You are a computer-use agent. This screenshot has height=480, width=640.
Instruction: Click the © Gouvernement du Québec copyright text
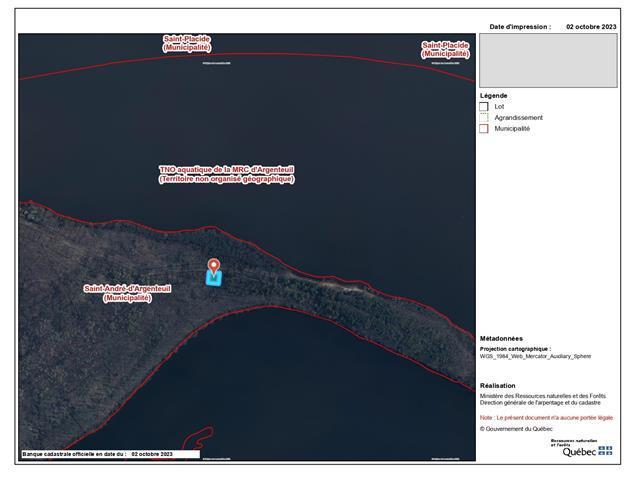(516, 429)
